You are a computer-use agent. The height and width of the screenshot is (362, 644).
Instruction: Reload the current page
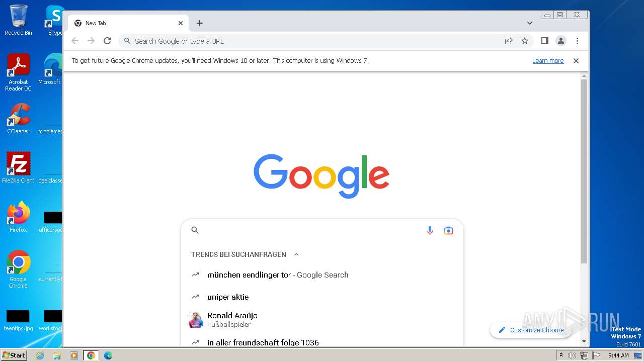coord(107,41)
